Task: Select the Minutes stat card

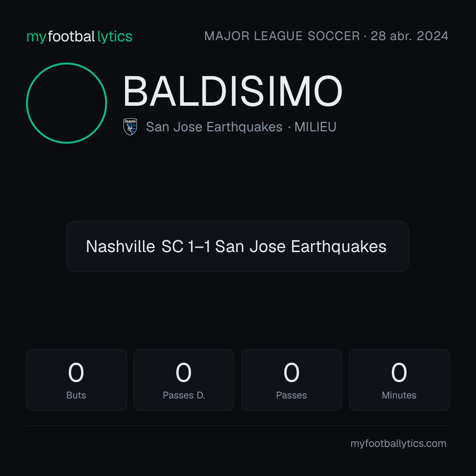Action: point(399,380)
